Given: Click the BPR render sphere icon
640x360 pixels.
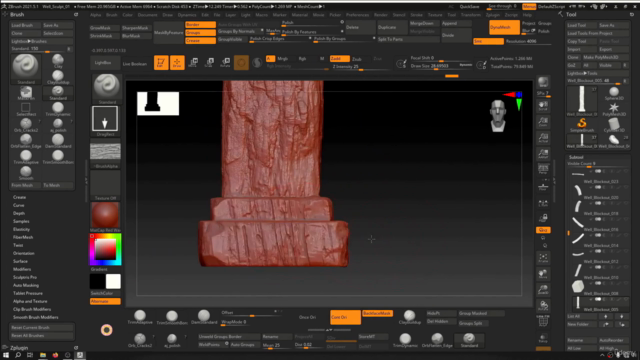Looking at the screenshot, I should click(x=543, y=82).
